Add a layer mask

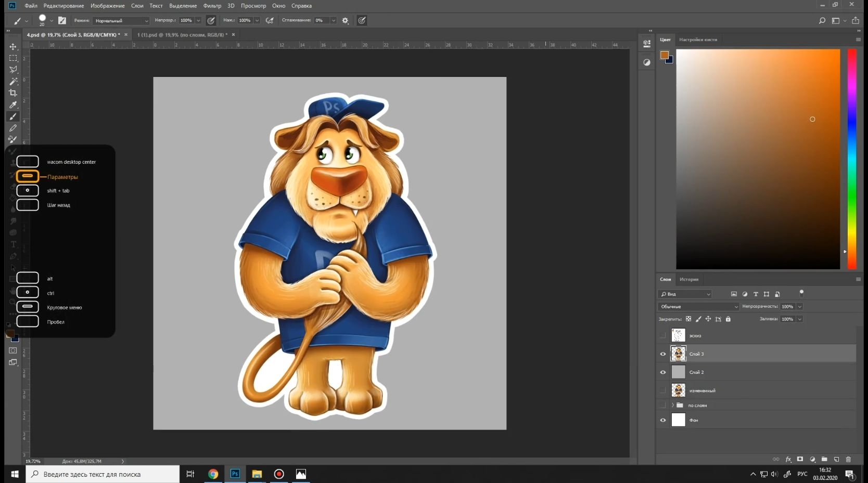800,459
